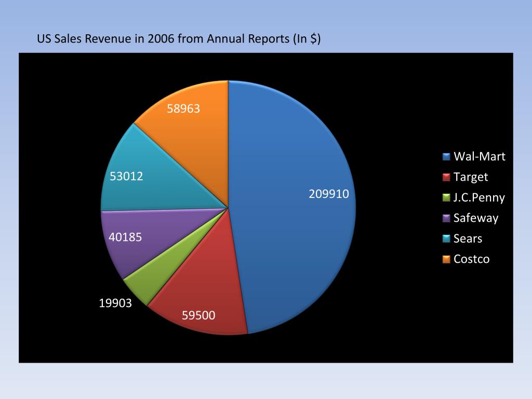Click the J.C.Penny legend color swatch

(446, 197)
